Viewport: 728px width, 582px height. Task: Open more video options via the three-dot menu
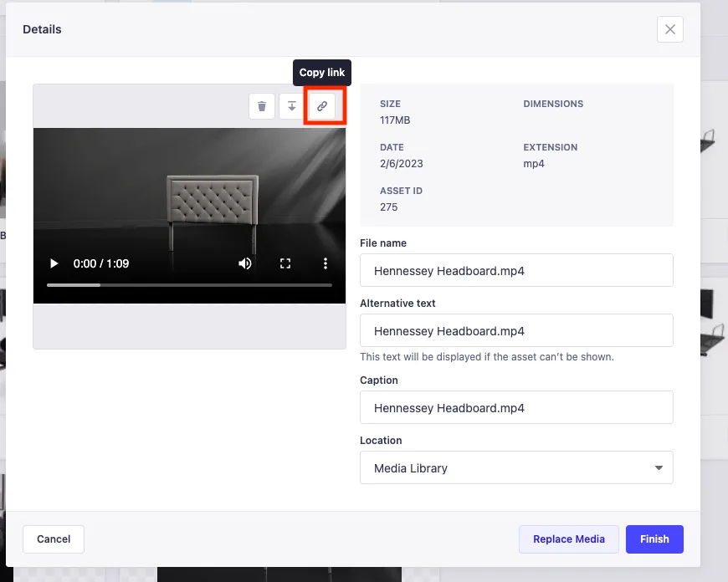click(x=326, y=263)
